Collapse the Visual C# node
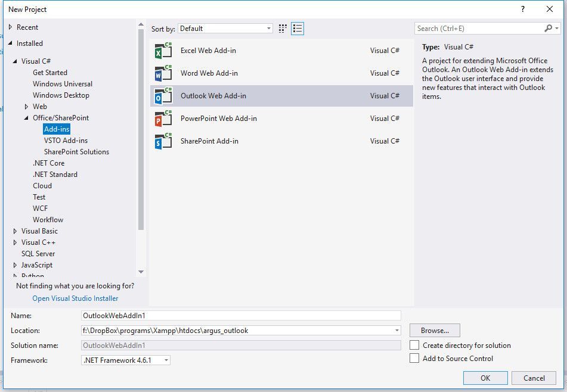The width and height of the screenshot is (567, 392). pyautogui.click(x=15, y=61)
